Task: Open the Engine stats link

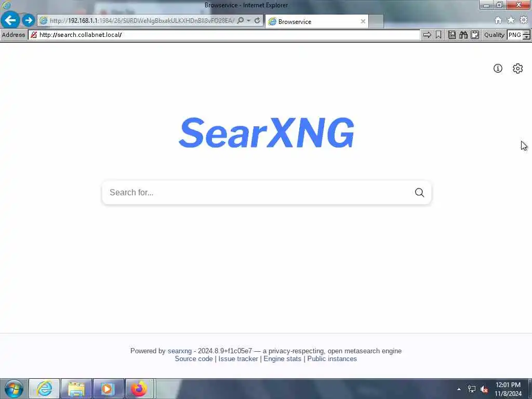Action: coord(282,358)
